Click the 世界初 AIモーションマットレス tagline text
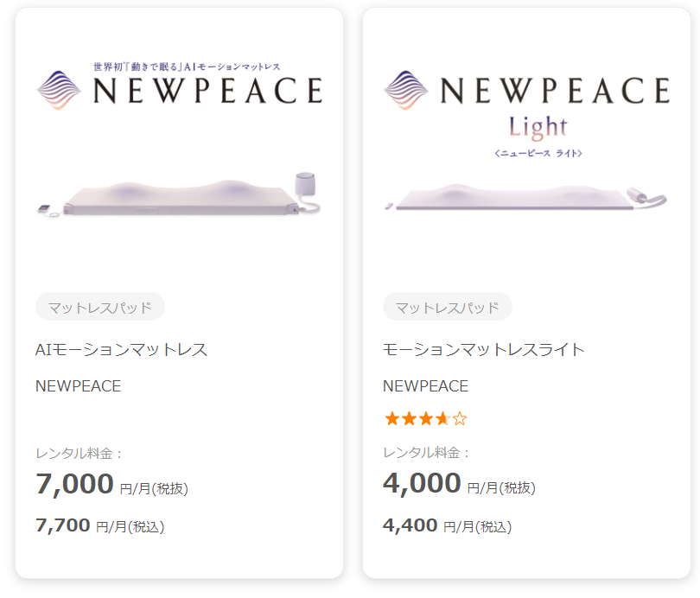 [x=187, y=67]
